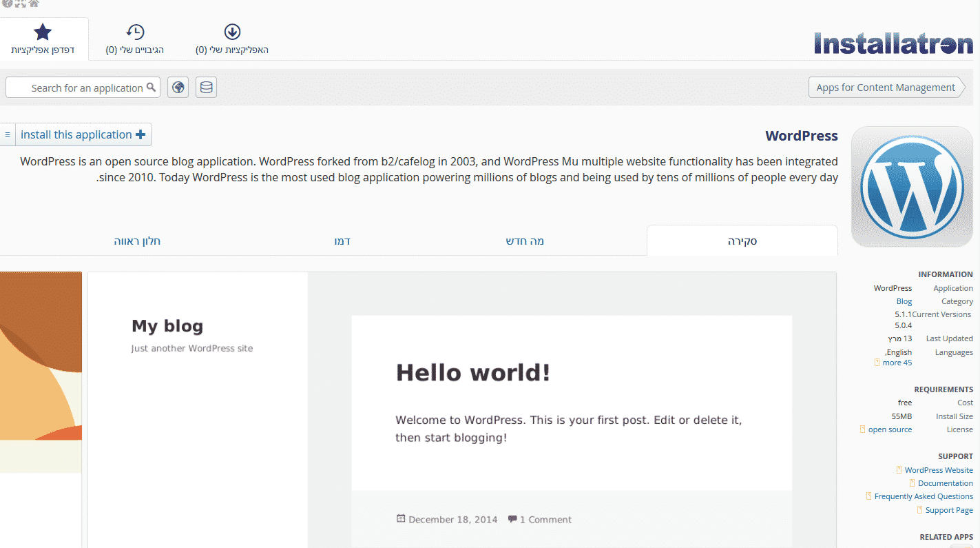Click the WordPress logo thumbnail
980x548 pixels.
(x=912, y=186)
